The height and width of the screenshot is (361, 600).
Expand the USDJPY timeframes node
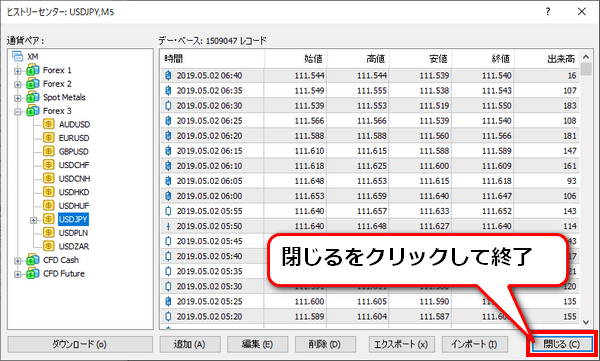[x=34, y=220]
